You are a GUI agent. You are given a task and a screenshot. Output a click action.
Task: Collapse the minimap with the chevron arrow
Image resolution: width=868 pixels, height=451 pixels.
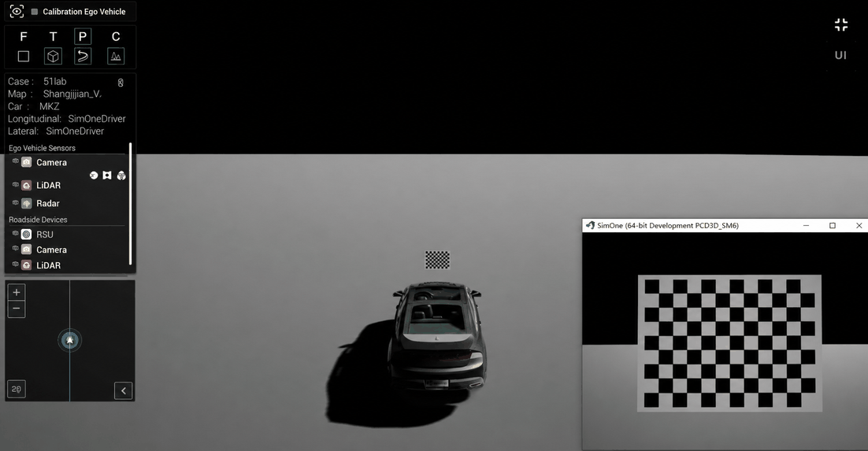[124, 390]
